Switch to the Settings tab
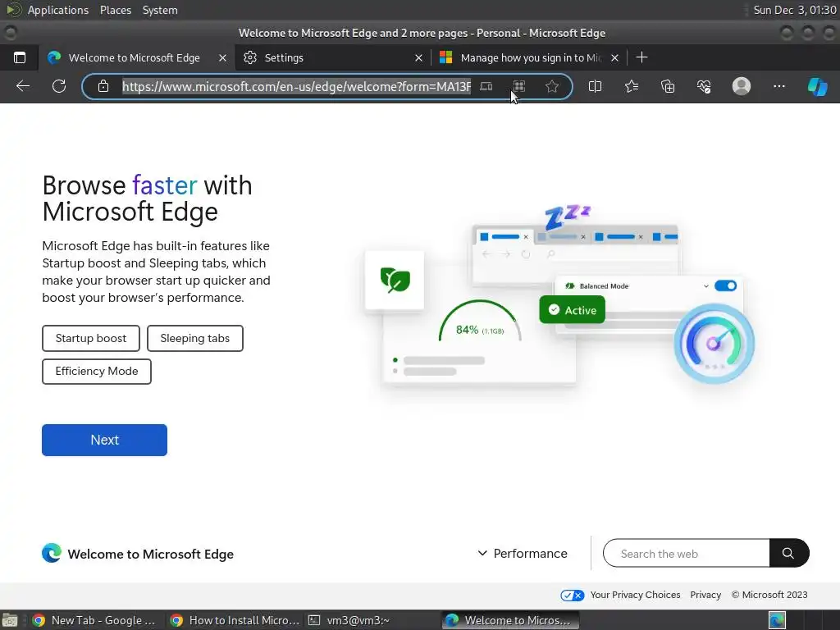Viewport: 840px width, 630px height. point(333,58)
